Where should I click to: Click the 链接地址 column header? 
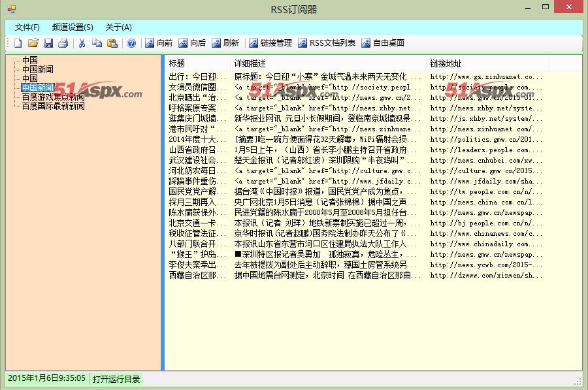tap(487, 63)
